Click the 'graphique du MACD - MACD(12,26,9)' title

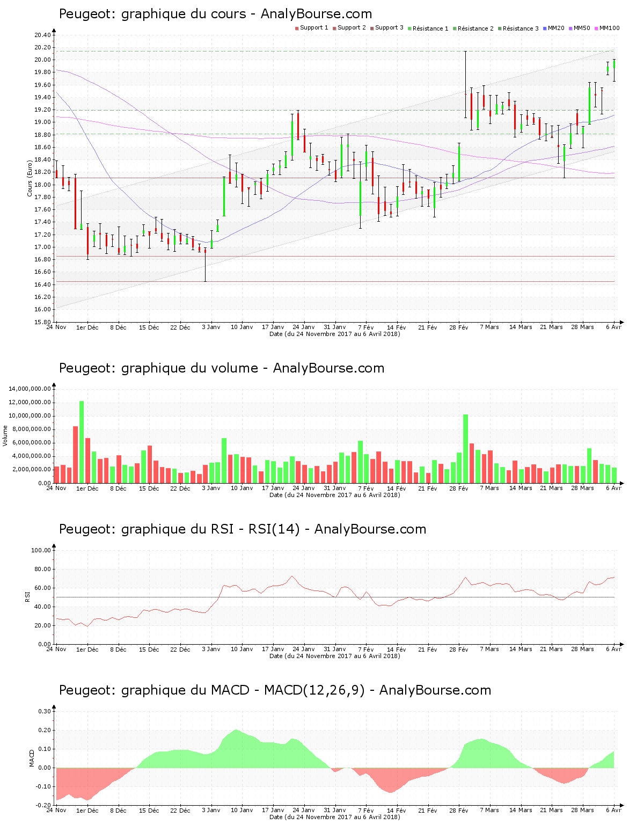[x=275, y=690]
